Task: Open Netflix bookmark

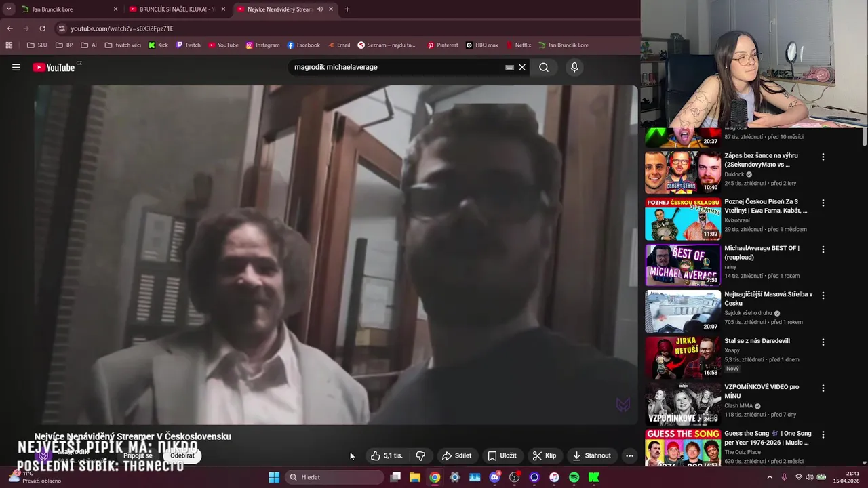Action: pyautogui.click(x=517, y=45)
